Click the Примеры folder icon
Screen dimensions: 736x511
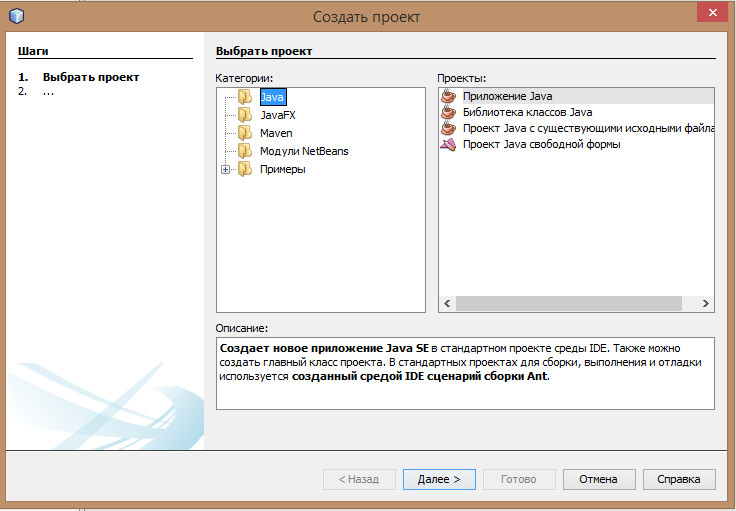(x=245, y=169)
